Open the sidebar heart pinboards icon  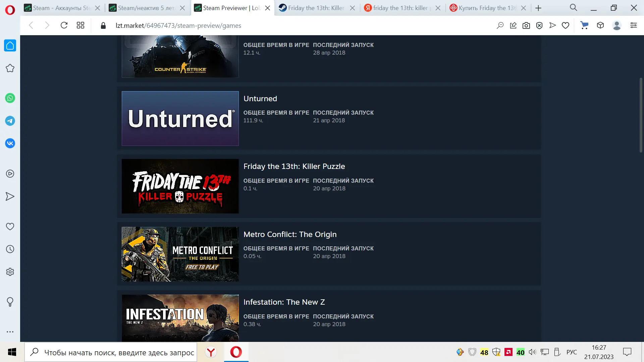(10, 227)
